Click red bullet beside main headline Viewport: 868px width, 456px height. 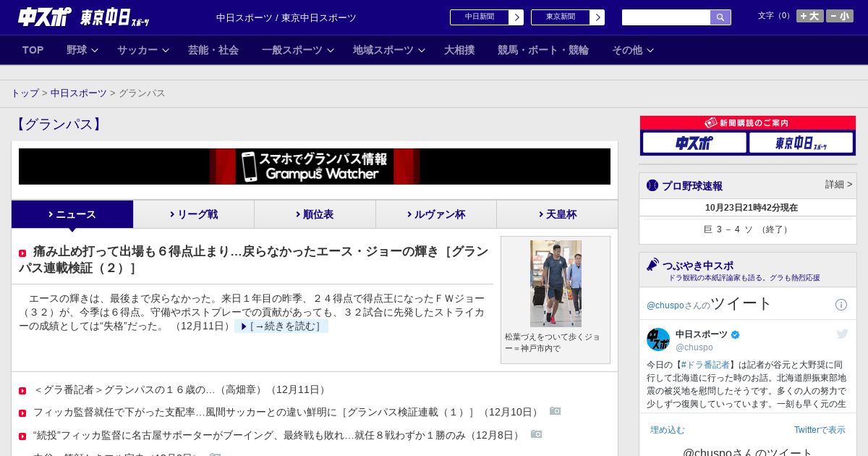pos(22,253)
